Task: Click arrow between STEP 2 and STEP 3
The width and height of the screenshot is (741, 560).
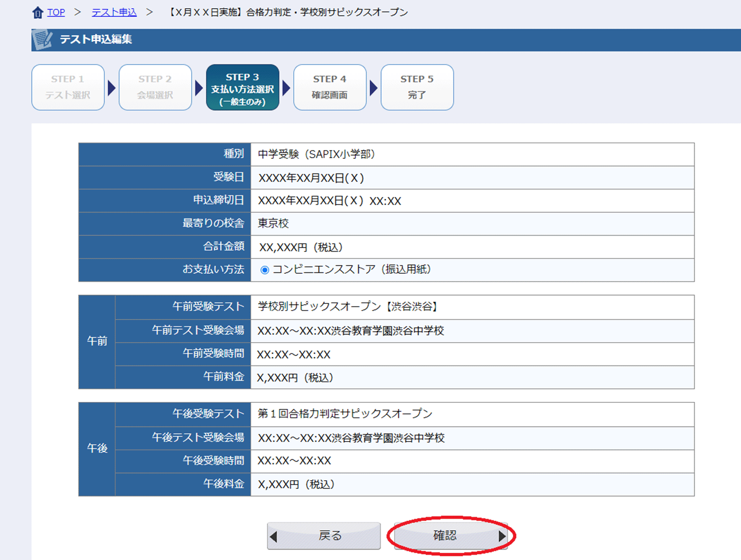Action: (x=199, y=88)
